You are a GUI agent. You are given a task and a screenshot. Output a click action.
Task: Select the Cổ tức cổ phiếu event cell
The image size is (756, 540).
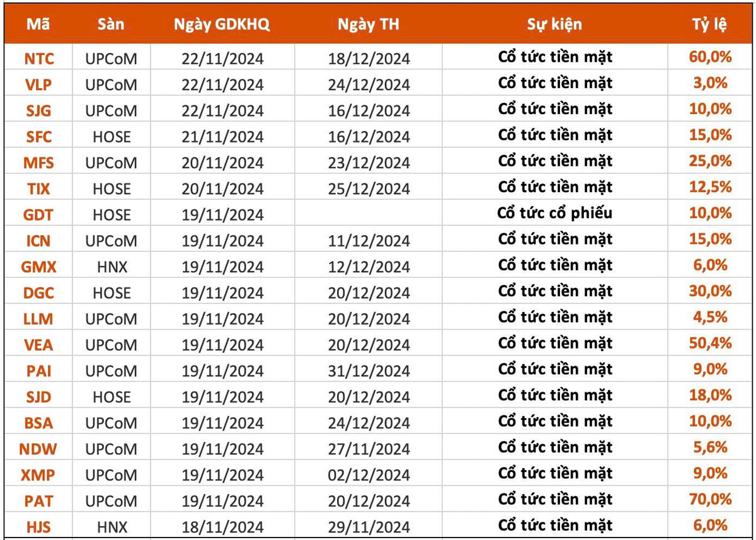554,213
